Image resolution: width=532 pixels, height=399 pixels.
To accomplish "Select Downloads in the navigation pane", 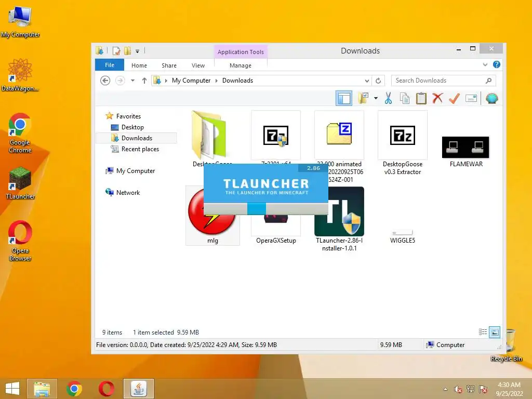I will coord(137,138).
